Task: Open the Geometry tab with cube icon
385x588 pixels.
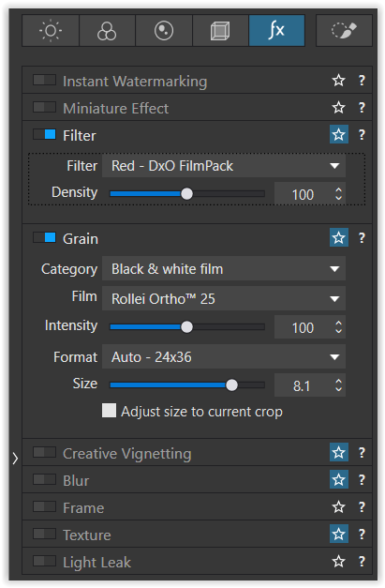Action: (220, 31)
